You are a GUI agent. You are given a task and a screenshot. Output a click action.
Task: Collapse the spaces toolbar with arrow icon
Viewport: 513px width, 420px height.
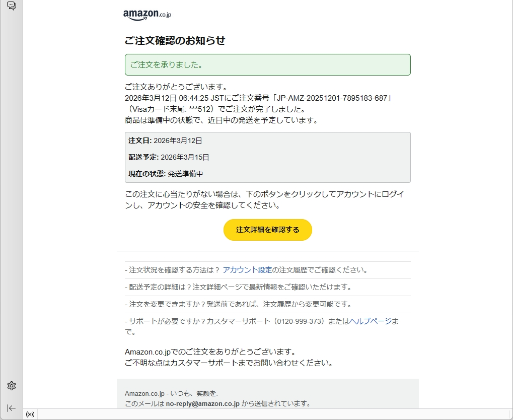tap(11, 408)
